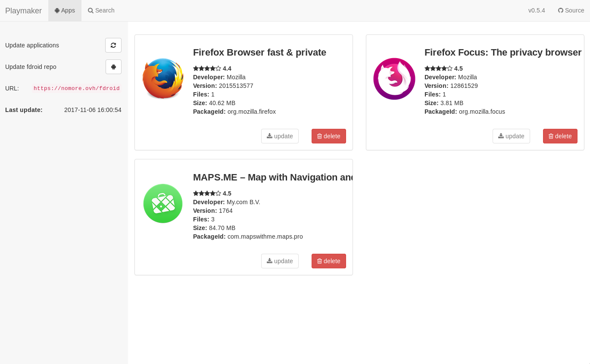Click the MAPS.ME green app logo
The height and width of the screenshot is (364, 590).
pos(163,203)
